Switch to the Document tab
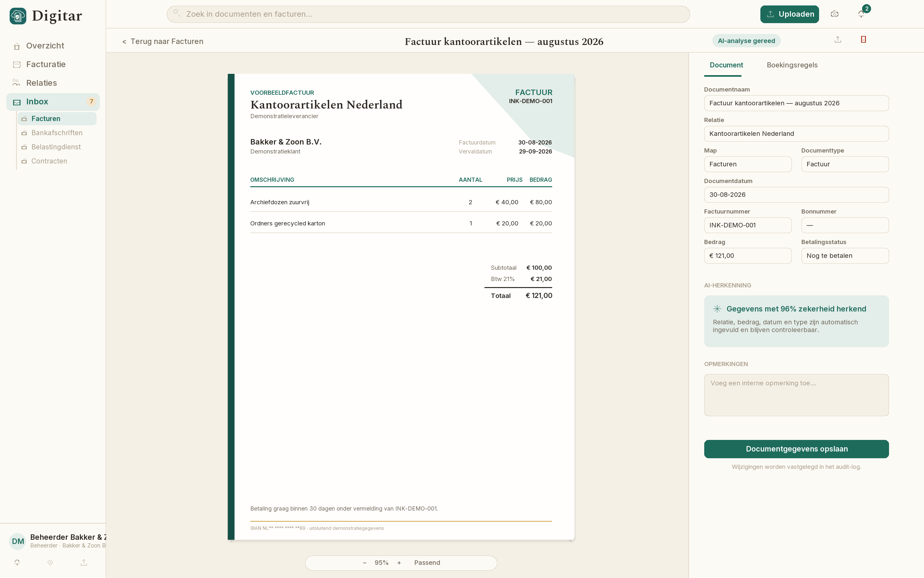 pos(726,65)
